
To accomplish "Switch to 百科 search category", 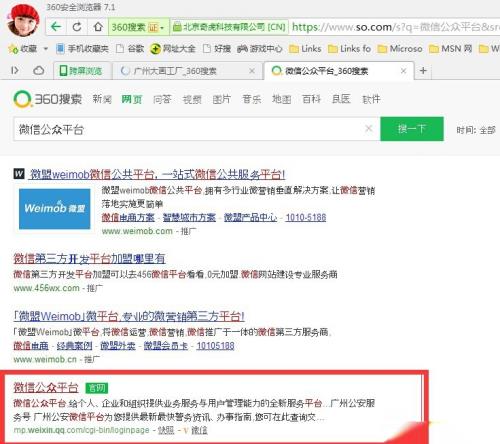I will coord(311,99).
